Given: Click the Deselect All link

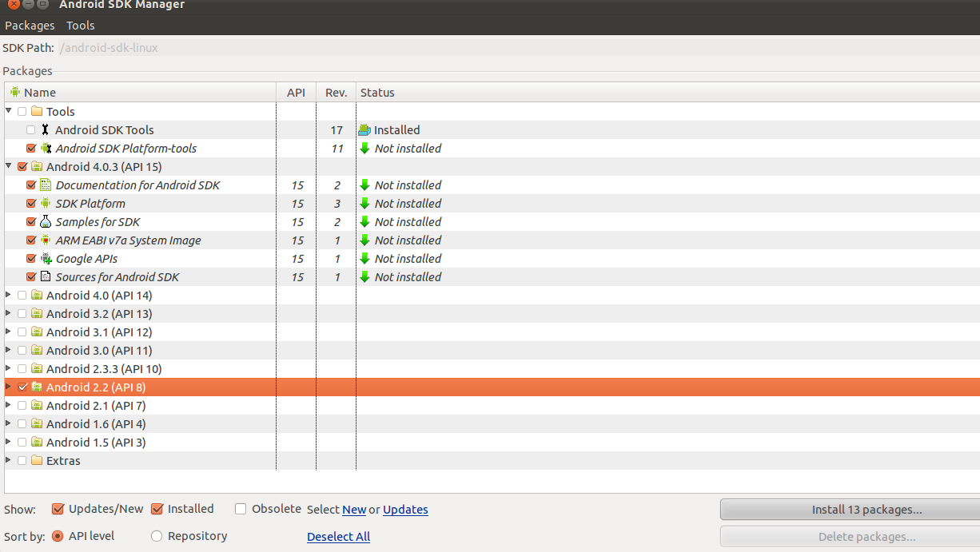Looking at the screenshot, I should [x=338, y=537].
